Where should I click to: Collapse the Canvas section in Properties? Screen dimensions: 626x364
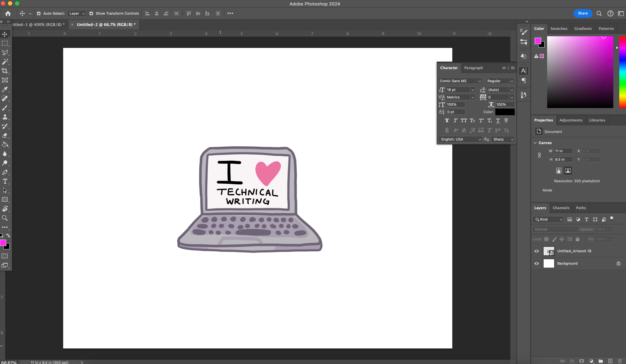tap(535, 143)
